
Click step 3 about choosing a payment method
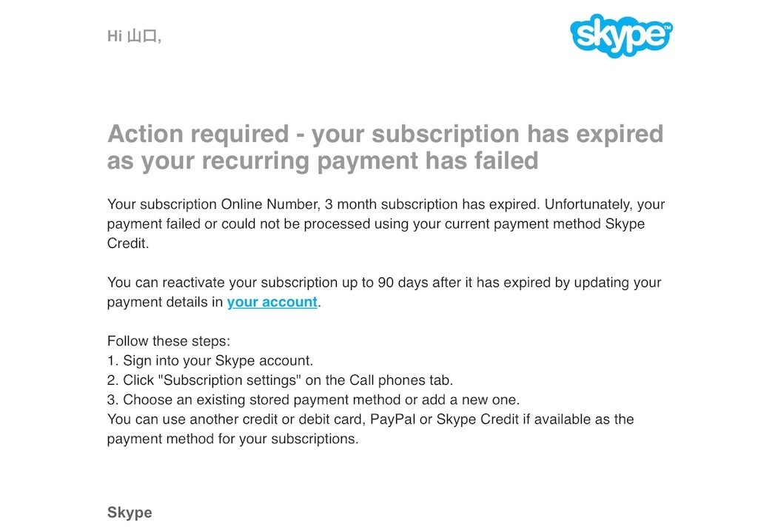pyautogui.click(x=313, y=400)
